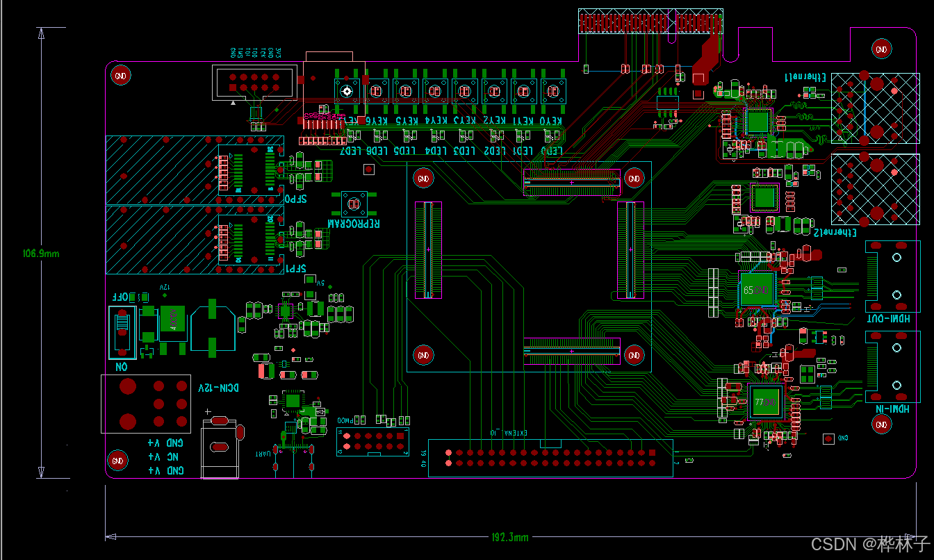Select the EXTENAL_IO 40-pin header footprint
Screen dimensions: 934x560
coord(550,457)
